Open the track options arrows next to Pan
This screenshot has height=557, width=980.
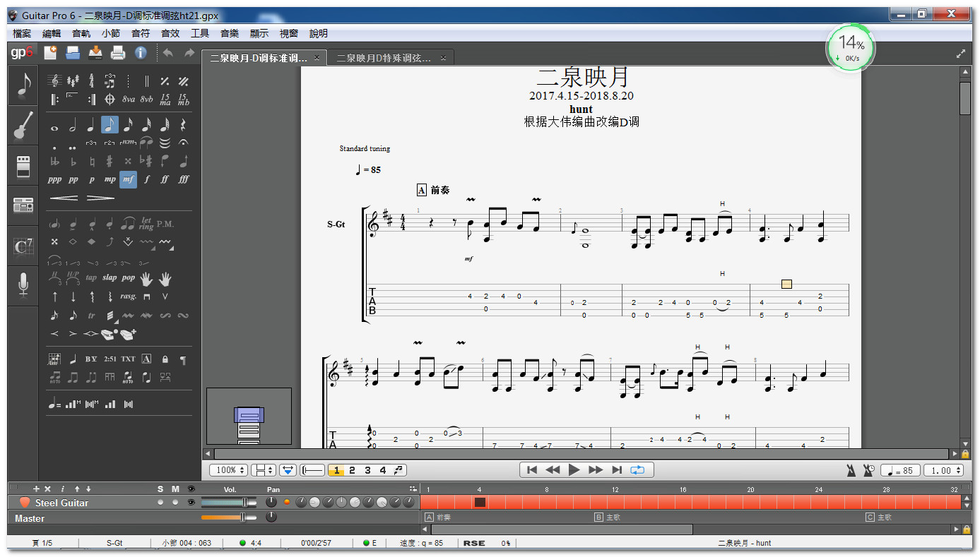(x=413, y=489)
